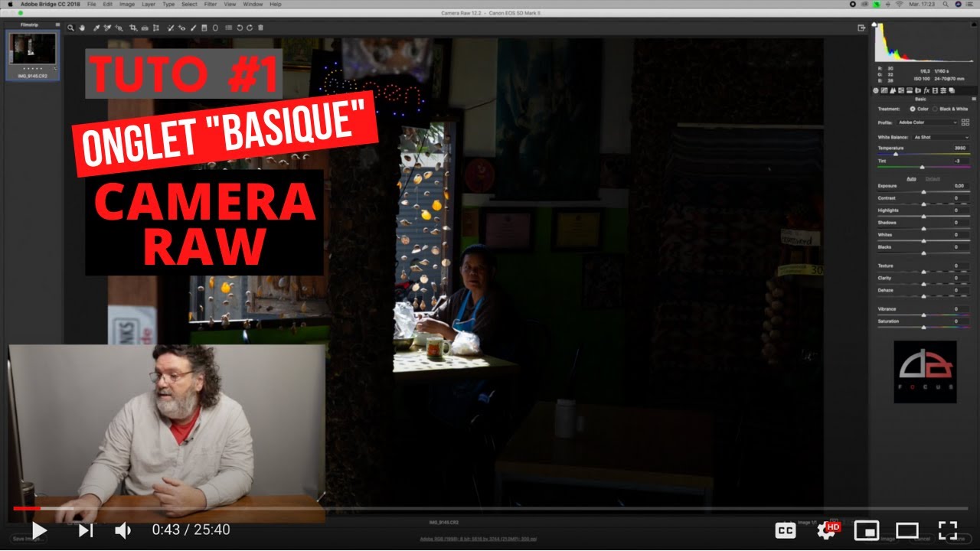The width and height of the screenshot is (980, 551).
Task: Click the trash icon to mark for deletion
Action: pos(260,28)
